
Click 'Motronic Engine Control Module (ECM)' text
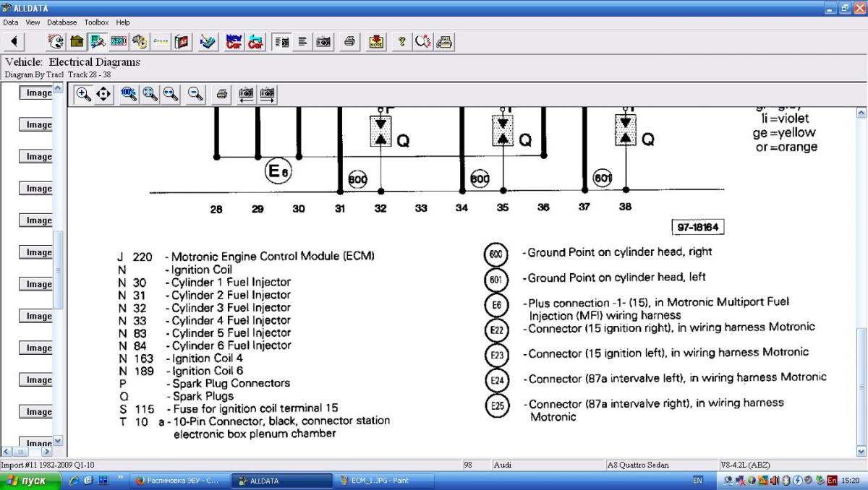pyautogui.click(x=273, y=256)
